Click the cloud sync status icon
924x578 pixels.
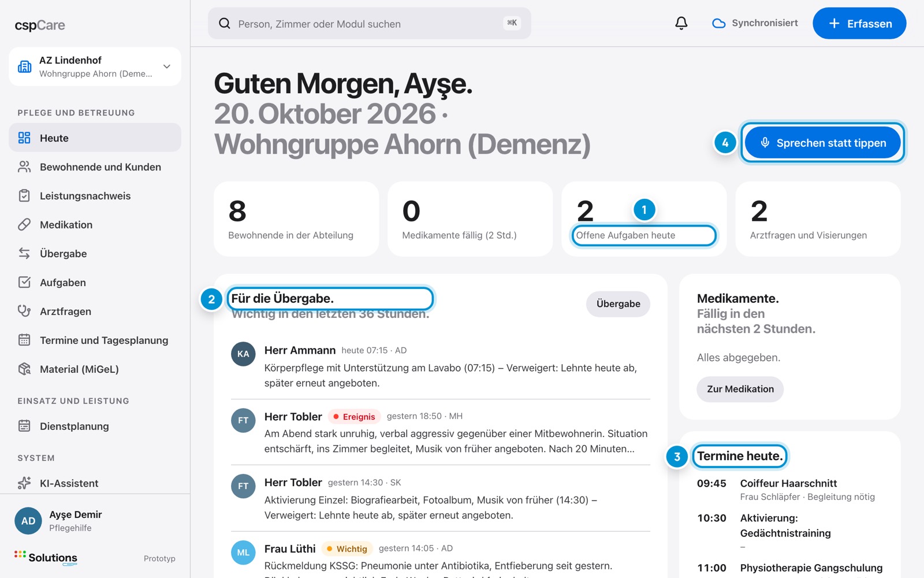[x=718, y=23]
